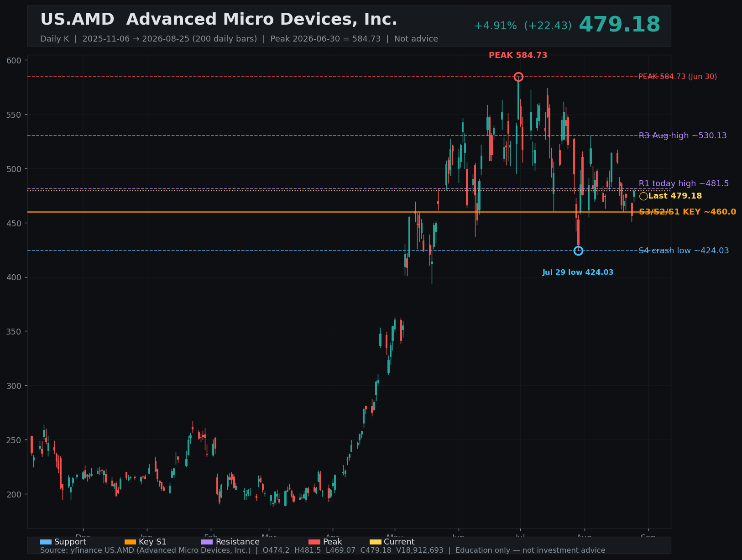
Task: Click the 'Jul 29 low 424.03' annotation
Action: (578, 272)
